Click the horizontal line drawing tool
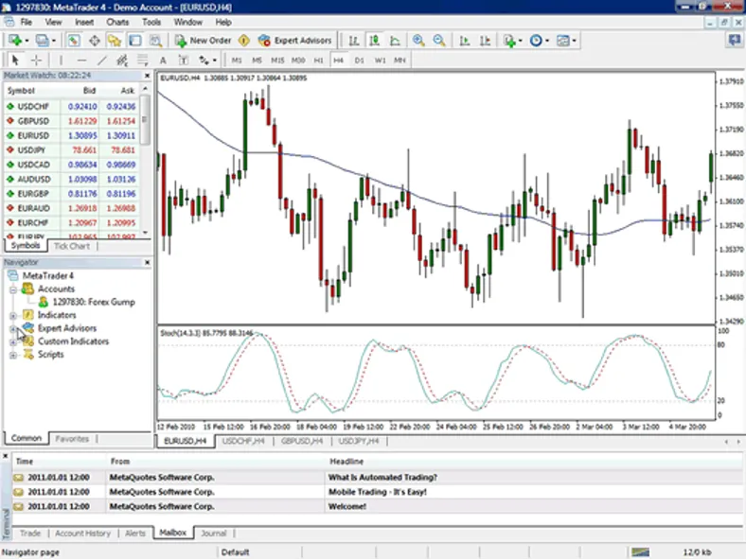746x560 pixels. pyautogui.click(x=81, y=60)
